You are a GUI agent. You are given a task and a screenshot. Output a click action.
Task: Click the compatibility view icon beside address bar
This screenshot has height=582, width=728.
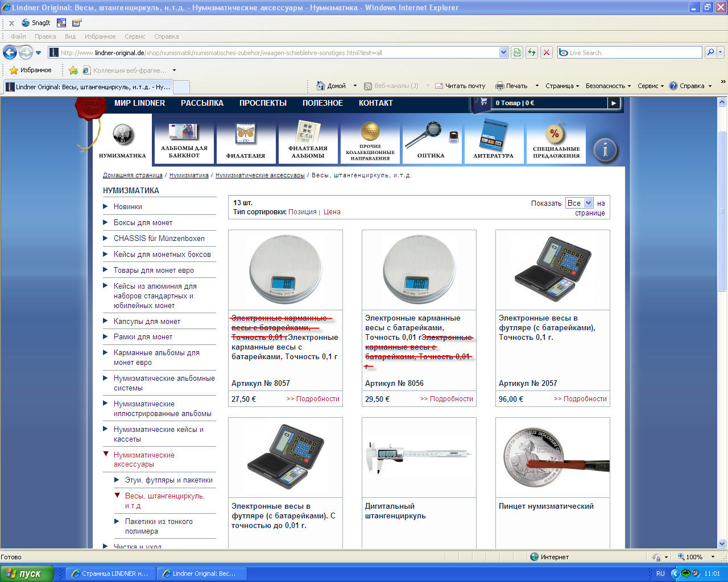(517, 52)
